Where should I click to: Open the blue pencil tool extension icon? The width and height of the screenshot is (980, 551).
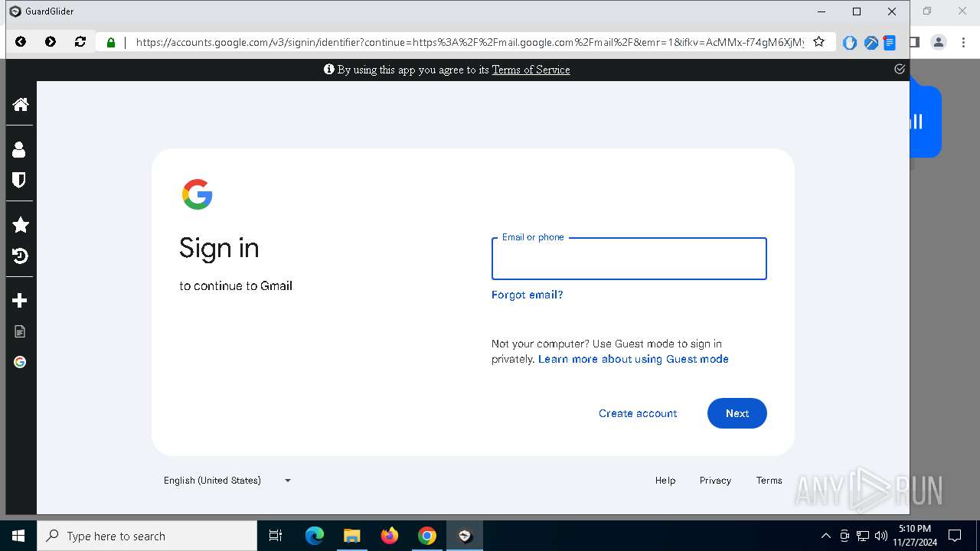coord(871,43)
